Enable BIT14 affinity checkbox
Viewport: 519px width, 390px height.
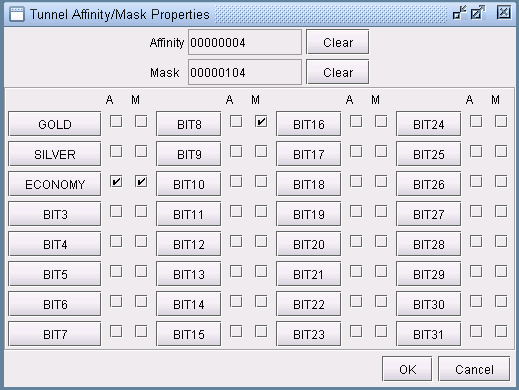click(236, 301)
